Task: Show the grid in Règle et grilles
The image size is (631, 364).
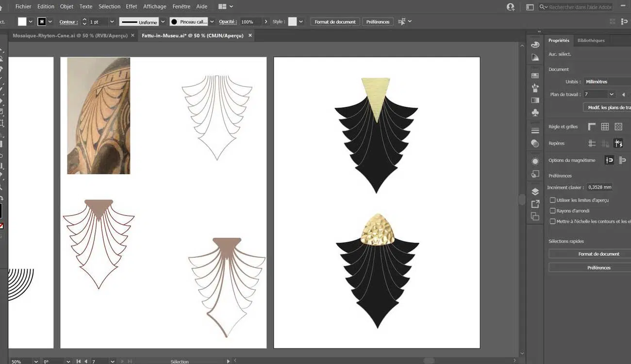Action: coord(605,127)
